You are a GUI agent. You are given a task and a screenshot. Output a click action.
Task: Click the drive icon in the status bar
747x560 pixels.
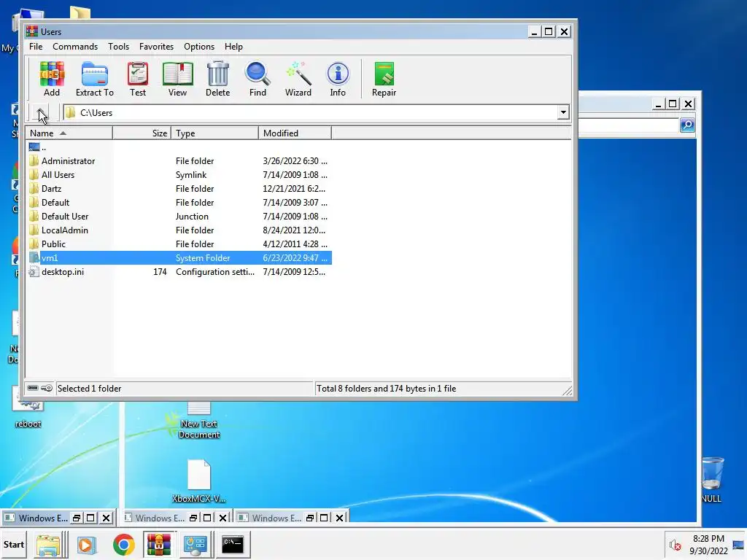32,388
